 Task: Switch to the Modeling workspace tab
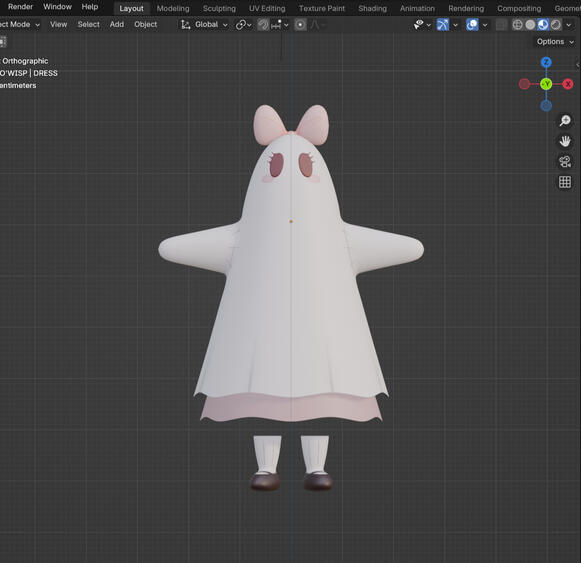tap(173, 8)
